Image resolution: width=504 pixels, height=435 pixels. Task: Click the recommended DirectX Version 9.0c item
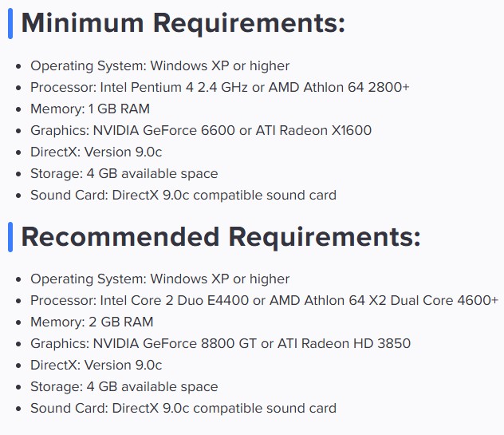[x=96, y=366]
